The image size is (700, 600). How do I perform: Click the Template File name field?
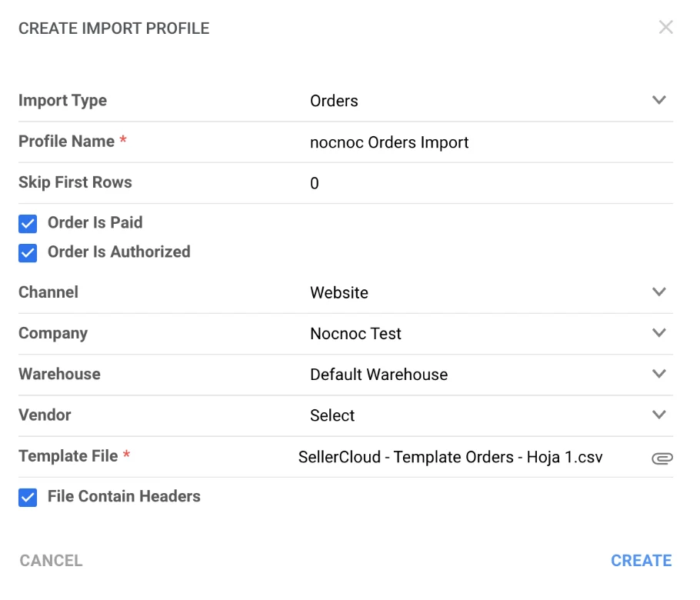(451, 457)
